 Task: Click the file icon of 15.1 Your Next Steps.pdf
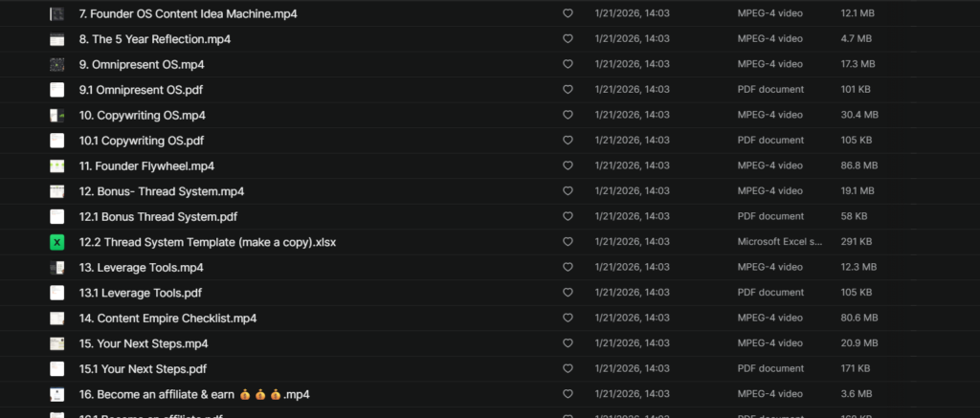click(57, 368)
